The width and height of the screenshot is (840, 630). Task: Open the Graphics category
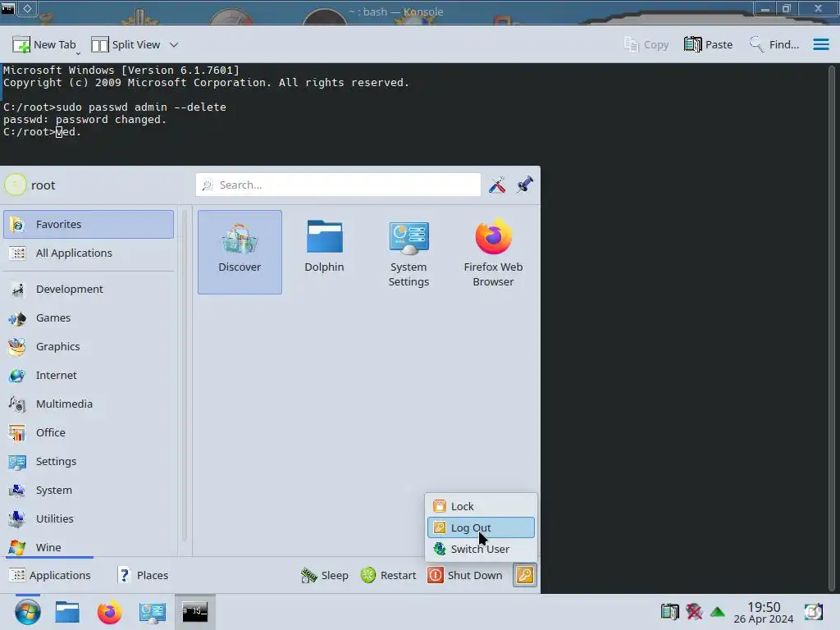tap(89, 347)
